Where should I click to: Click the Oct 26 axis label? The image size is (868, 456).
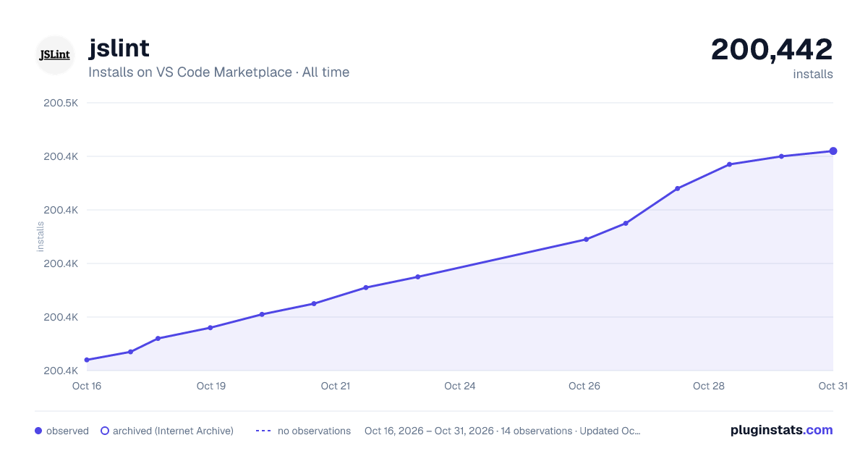pos(584,386)
